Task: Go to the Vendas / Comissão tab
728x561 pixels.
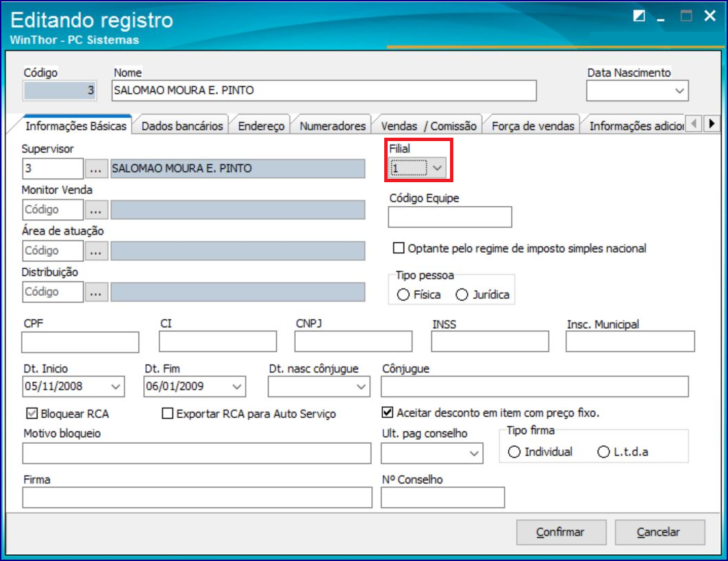Action: [429, 126]
